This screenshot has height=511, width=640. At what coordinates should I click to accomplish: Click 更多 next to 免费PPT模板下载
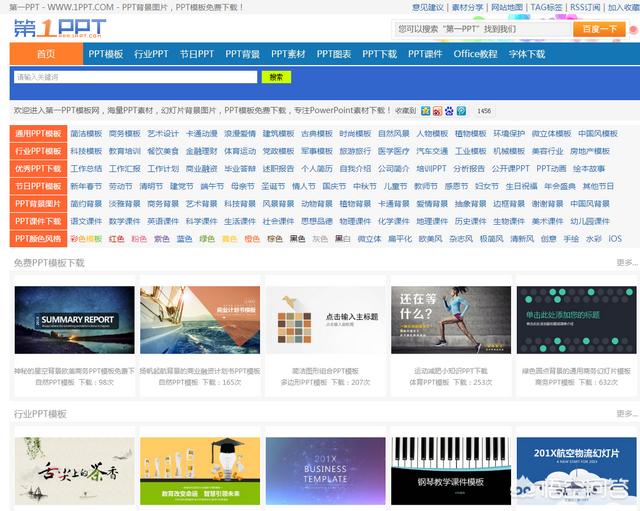pos(627,262)
